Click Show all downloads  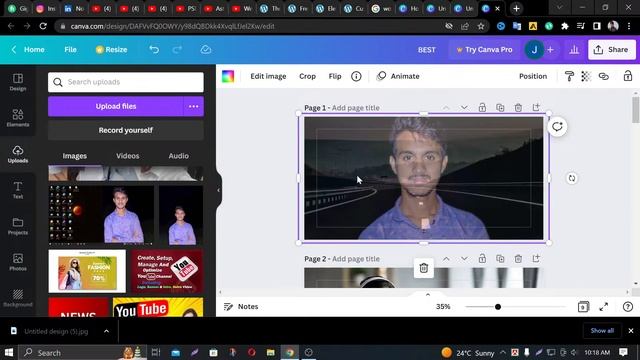(x=602, y=331)
